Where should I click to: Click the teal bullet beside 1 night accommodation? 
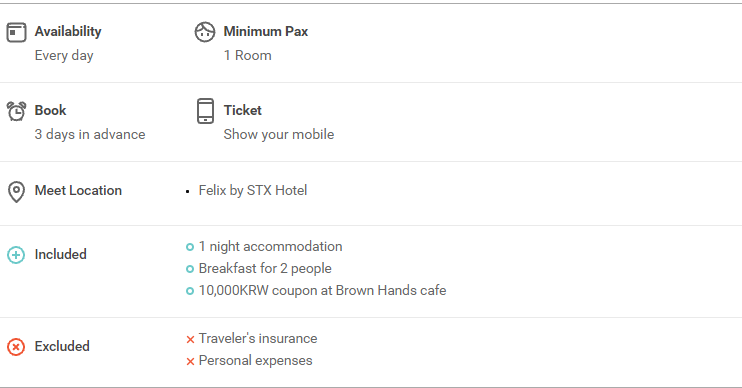(x=190, y=247)
